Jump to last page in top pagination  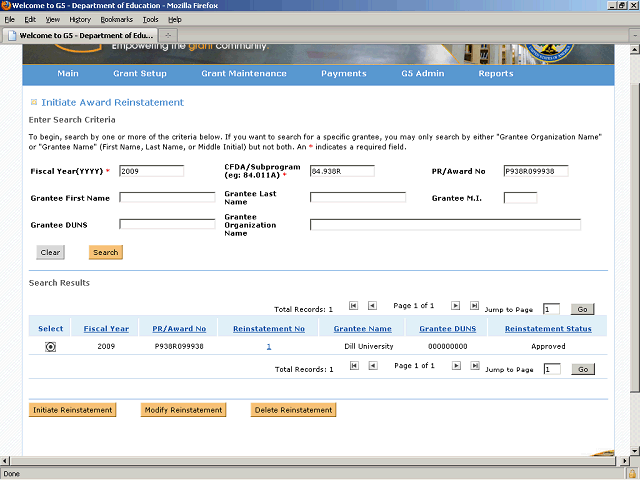coord(475,306)
